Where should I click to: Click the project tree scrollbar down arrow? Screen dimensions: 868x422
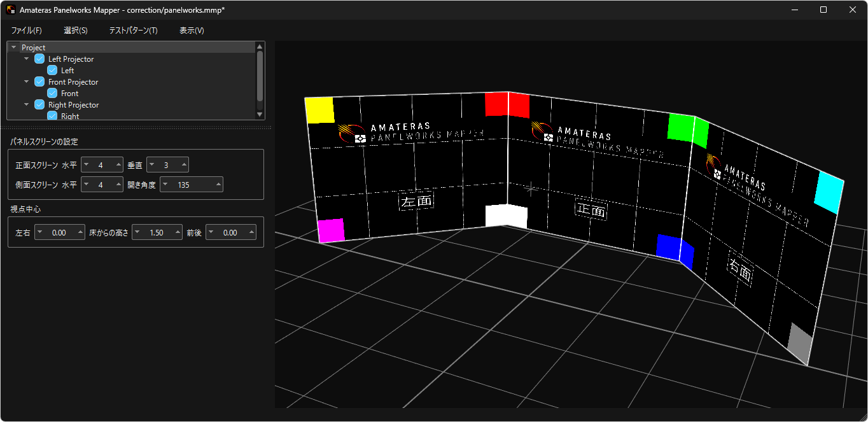pos(260,115)
